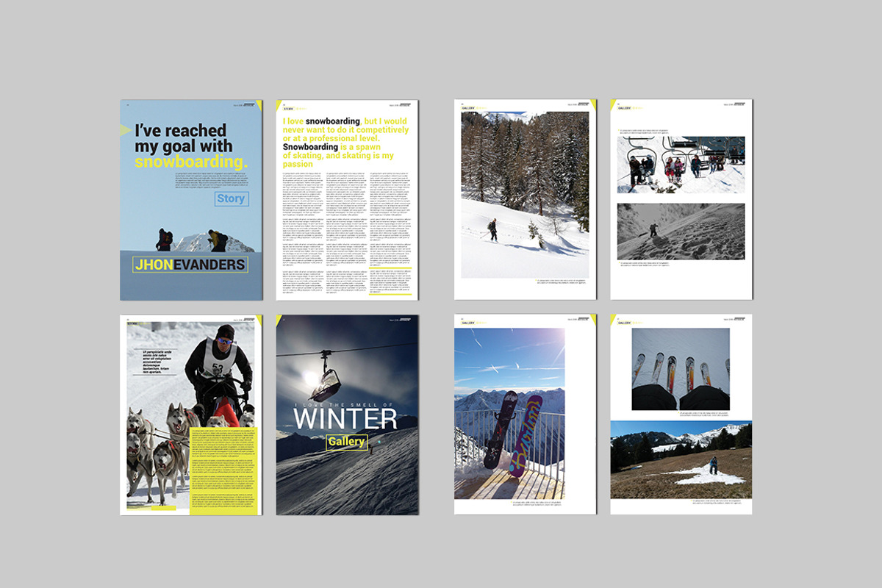Select the 'I LOVE THE SMELL OF' tagline
The width and height of the screenshot is (882, 588).
[345, 405]
